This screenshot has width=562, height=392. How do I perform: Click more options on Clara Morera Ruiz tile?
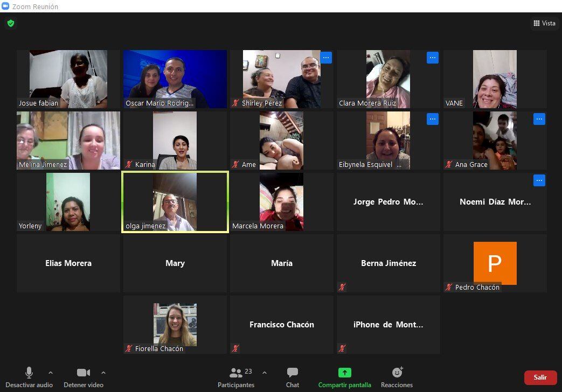click(x=433, y=58)
